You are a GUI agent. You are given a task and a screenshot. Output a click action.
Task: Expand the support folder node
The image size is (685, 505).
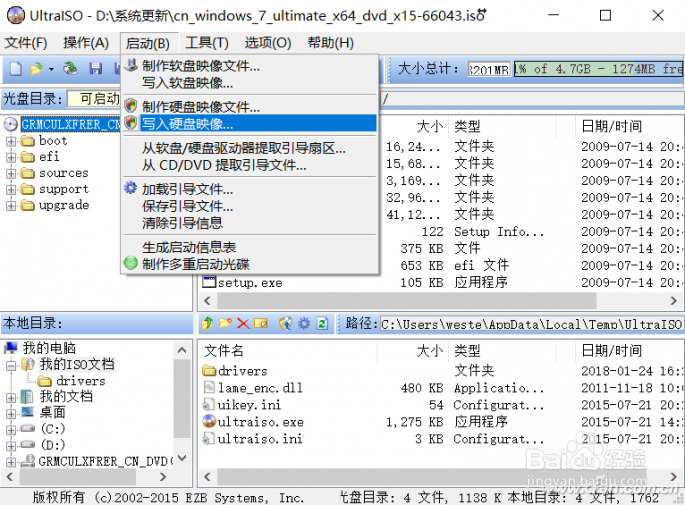[x=11, y=190]
